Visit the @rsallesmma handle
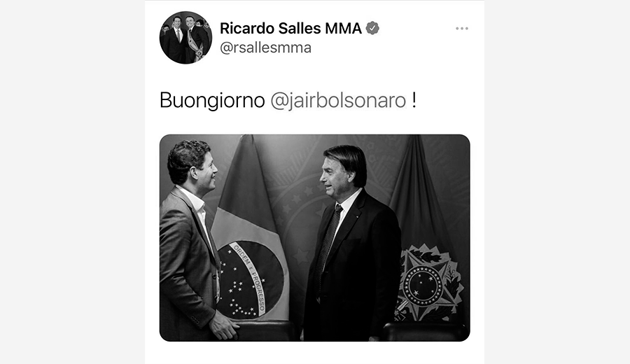This screenshot has height=364, width=630. [265, 48]
